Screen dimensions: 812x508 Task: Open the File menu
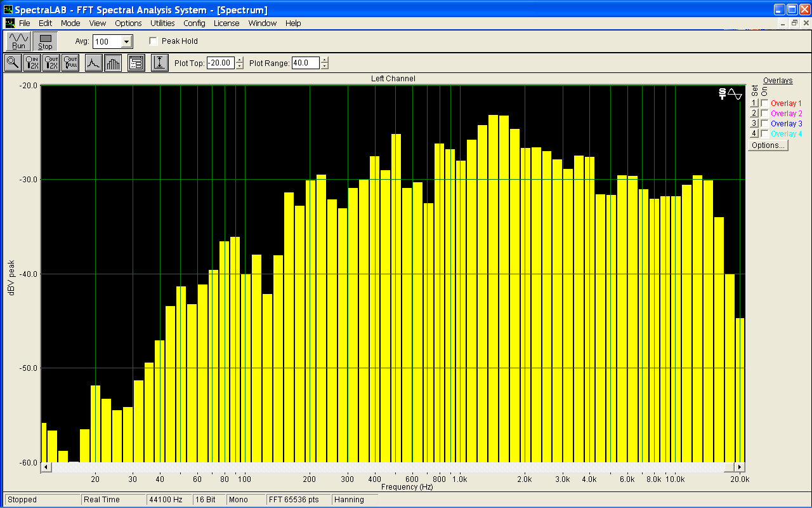[24, 23]
